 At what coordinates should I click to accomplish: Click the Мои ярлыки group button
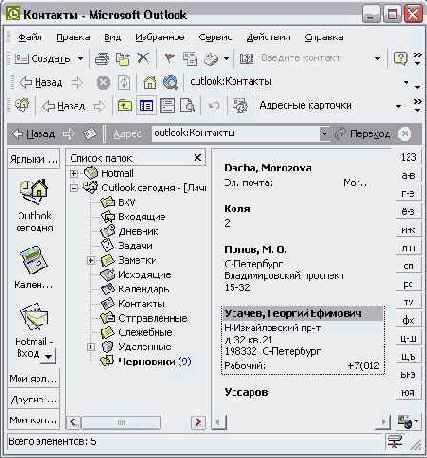33,379
